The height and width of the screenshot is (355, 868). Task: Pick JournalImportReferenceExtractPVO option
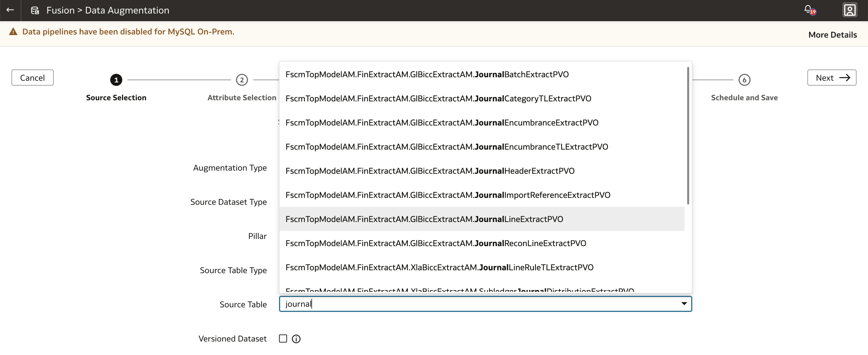[482, 195]
